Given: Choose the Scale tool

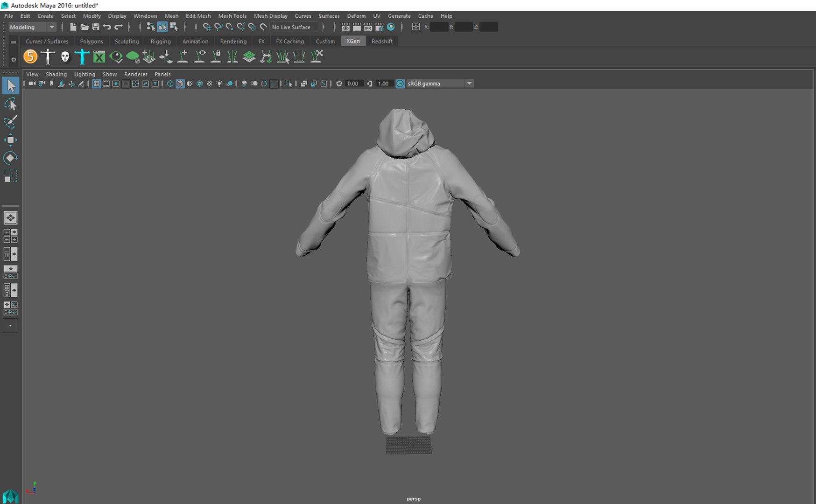Looking at the screenshot, I should 10,176.
